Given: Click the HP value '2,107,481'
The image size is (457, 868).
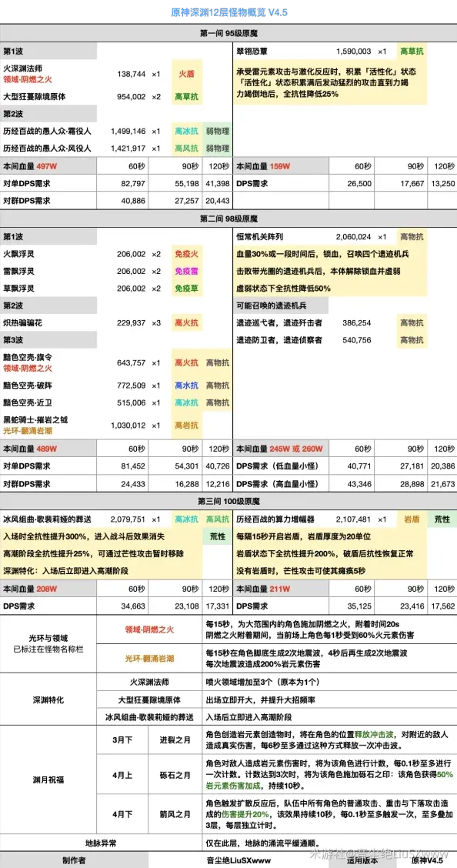Looking at the screenshot, I should [353, 519].
